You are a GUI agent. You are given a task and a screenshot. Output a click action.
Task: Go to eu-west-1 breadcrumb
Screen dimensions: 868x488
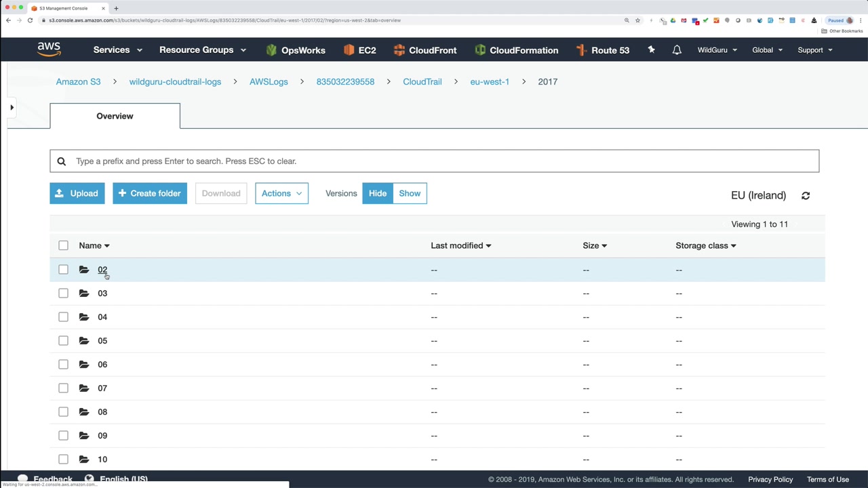(x=490, y=81)
